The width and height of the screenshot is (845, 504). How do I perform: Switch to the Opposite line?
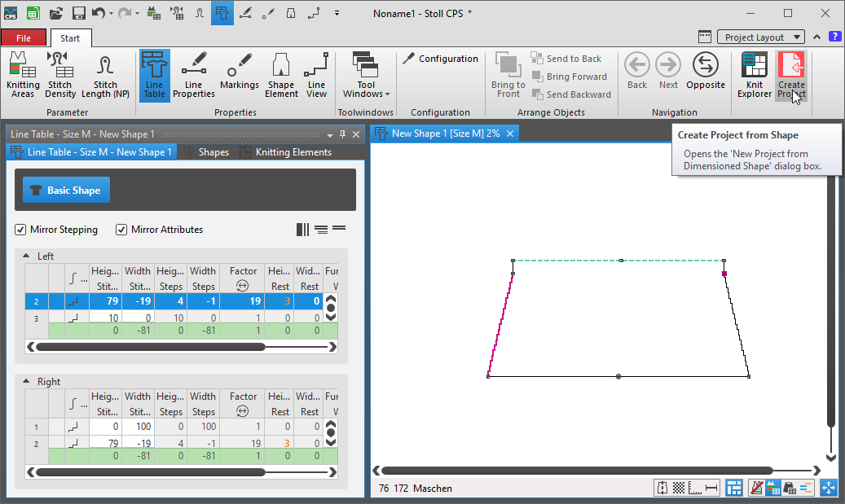coord(705,72)
